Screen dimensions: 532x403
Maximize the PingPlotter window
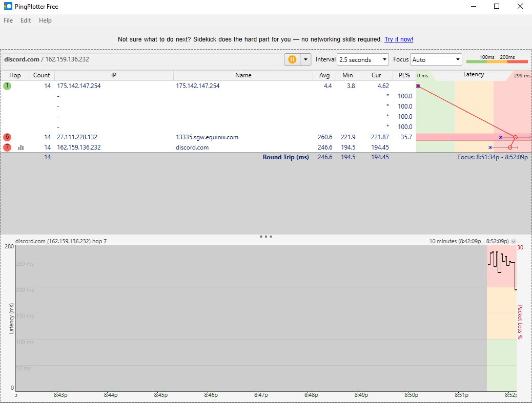pos(497,6)
